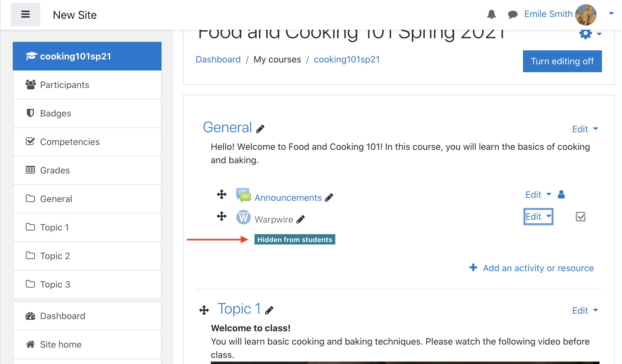Click the Announcements group mode person icon

(x=561, y=194)
